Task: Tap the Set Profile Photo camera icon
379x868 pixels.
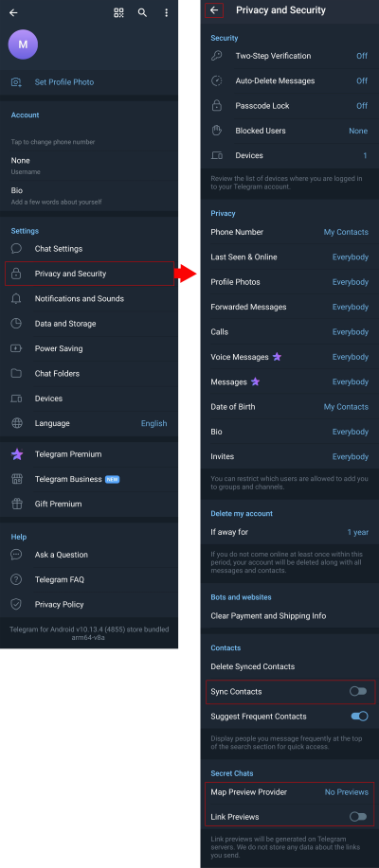Action: (x=17, y=82)
